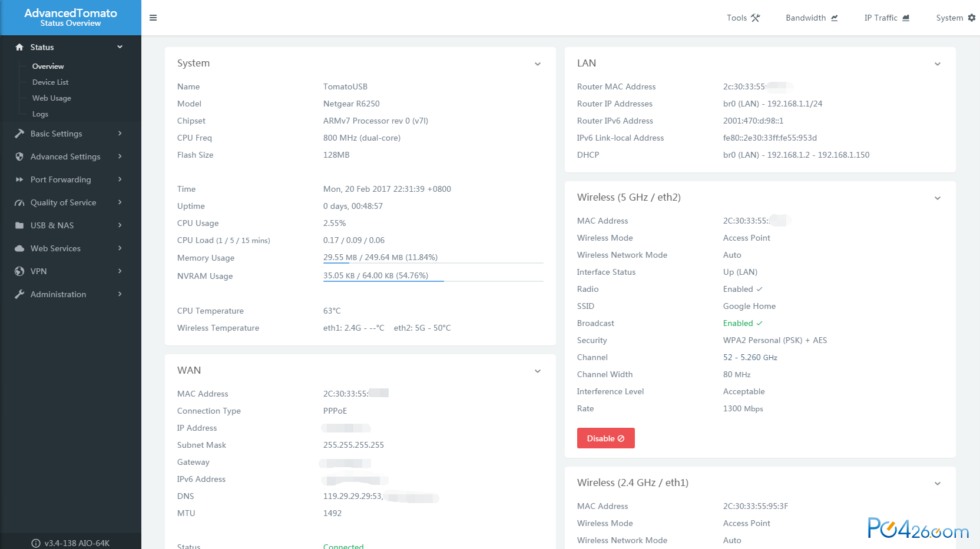Expand Advanced Settings submenu arrow
This screenshot has width=980, height=549.
pos(120,157)
